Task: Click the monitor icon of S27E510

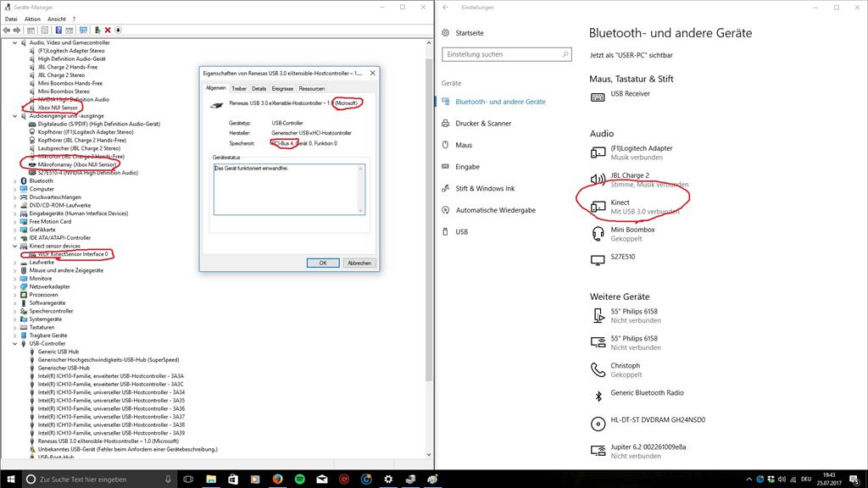Action: pos(598,260)
